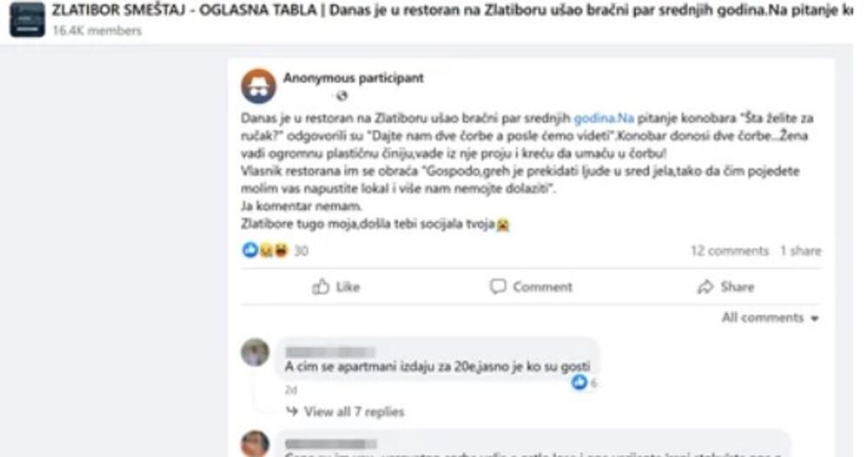Open the reaction count 30

(x=300, y=251)
